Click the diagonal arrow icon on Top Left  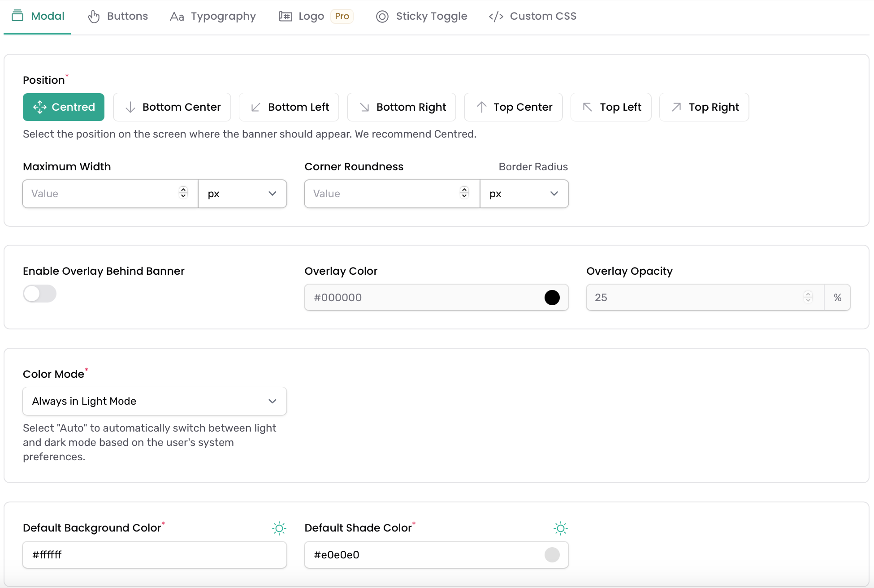coord(588,107)
